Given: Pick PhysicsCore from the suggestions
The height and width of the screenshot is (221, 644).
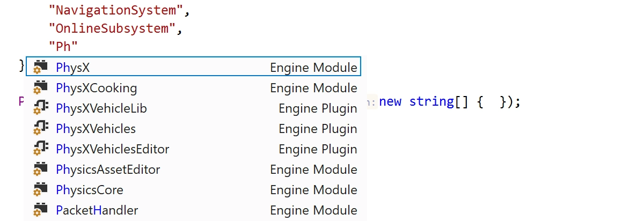Looking at the screenshot, I should point(193,189).
